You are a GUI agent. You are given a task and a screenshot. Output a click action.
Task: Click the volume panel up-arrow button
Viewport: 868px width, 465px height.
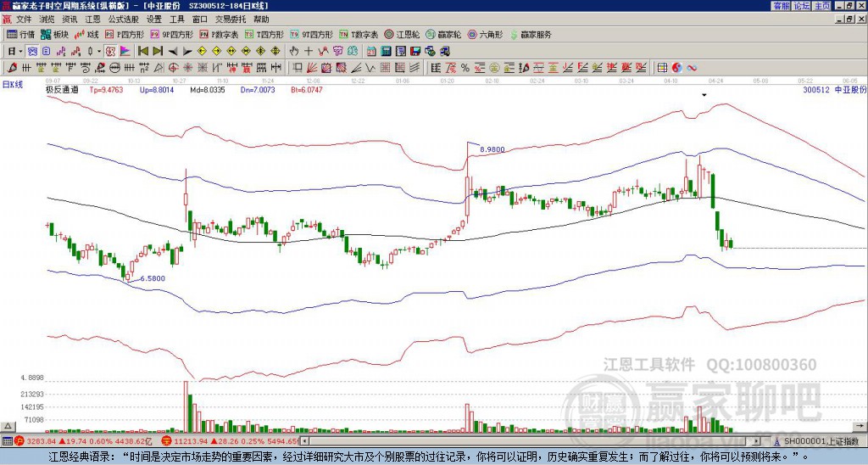click(x=8, y=426)
